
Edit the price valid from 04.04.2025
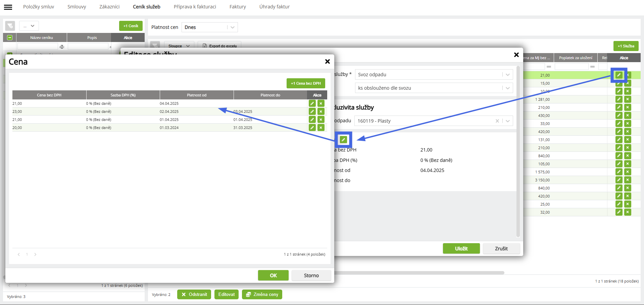pyautogui.click(x=312, y=103)
